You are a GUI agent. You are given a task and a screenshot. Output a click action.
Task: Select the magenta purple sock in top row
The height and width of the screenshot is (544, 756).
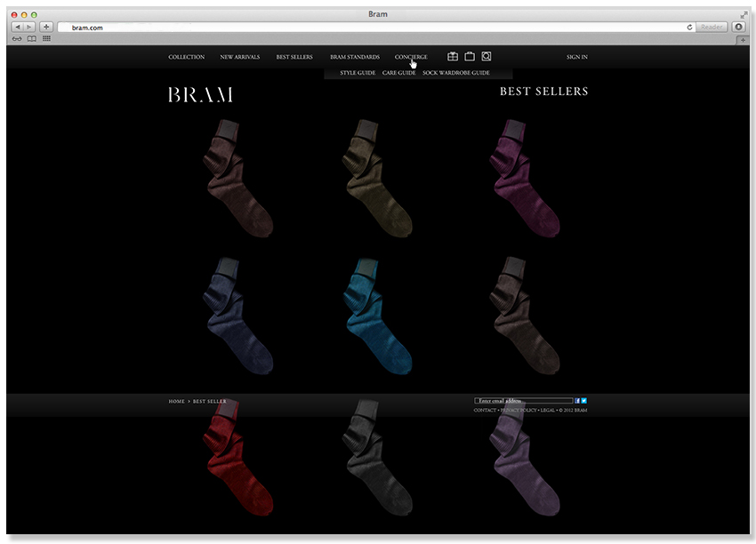(x=524, y=179)
